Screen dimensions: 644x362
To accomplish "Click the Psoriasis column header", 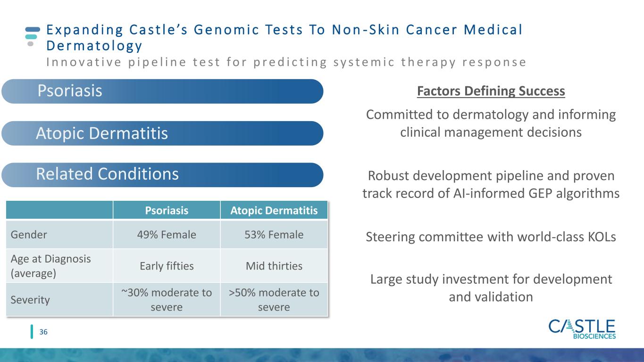I will tap(167, 211).
